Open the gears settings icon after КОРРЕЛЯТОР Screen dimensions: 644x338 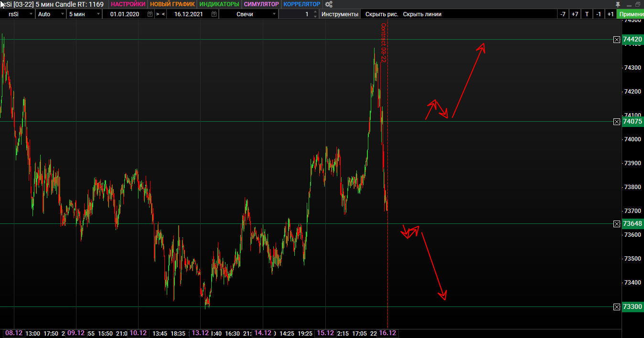[329, 4]
